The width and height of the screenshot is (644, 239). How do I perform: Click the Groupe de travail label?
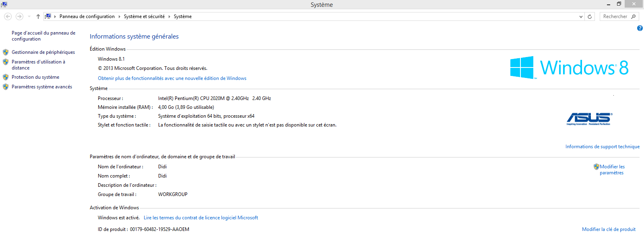click(x=117, y=194)
